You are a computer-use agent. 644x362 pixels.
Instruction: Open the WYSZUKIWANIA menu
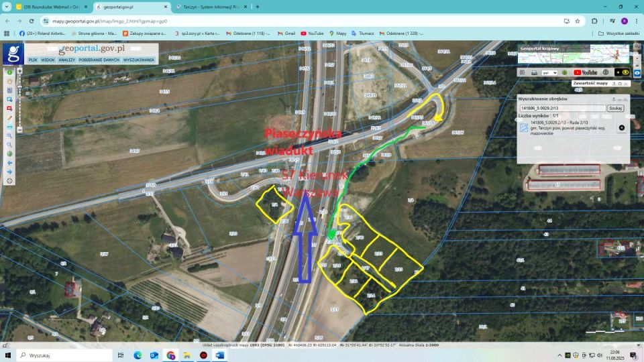click(x=139, y=60)
